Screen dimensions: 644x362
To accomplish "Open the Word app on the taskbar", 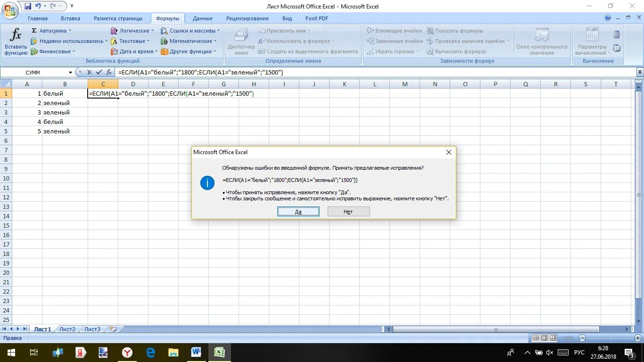I will point(196,352).
